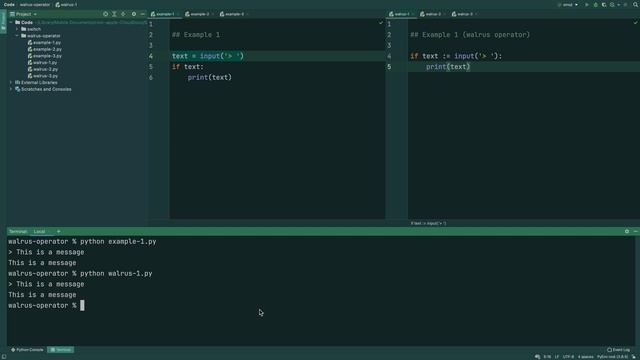
Task: Hide the Project panel with minus icon
Action: [x=142, y=14]
